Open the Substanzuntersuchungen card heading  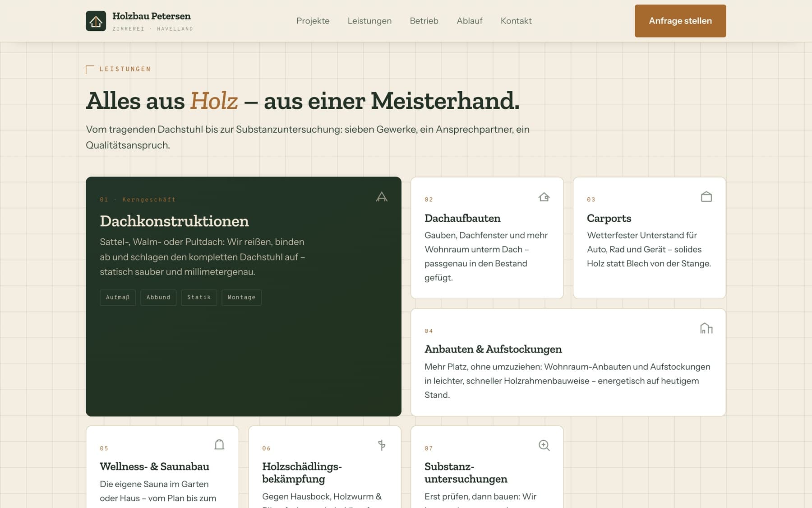pyautogui.click(x=466, y=473)
